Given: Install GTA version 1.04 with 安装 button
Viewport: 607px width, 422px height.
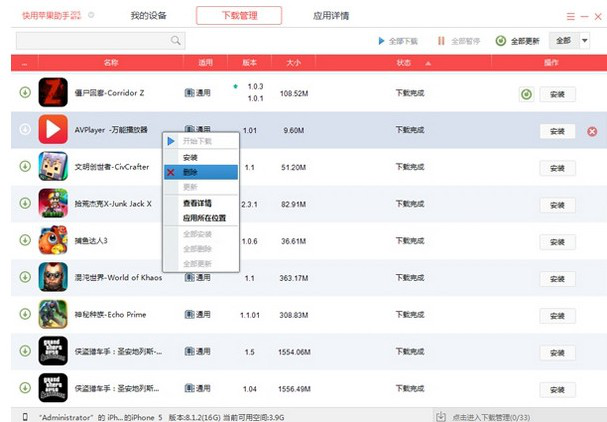Looking at the screenshot, I should [557, 389].
